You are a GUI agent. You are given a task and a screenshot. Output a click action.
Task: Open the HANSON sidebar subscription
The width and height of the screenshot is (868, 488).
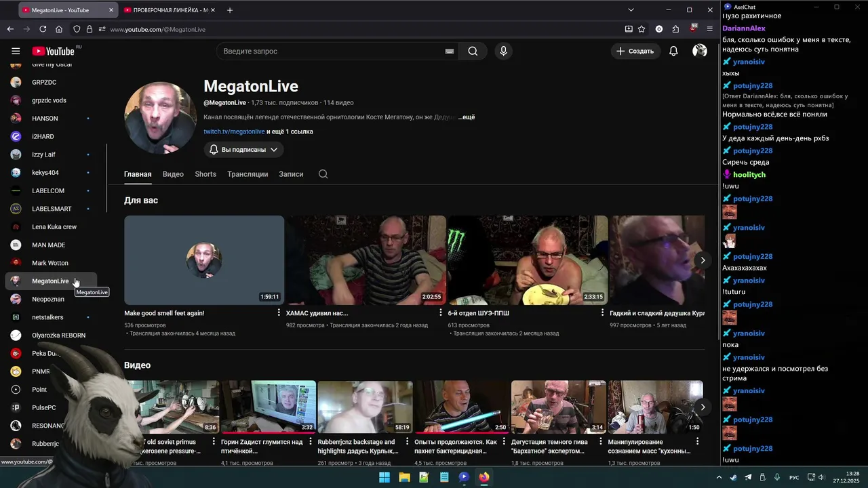tap(51, 119)
